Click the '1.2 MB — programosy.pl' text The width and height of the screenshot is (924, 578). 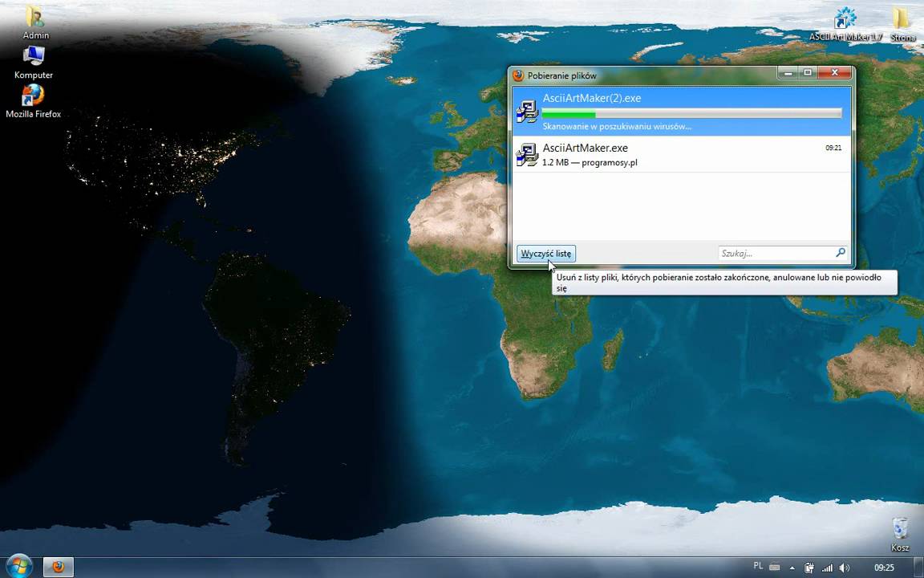[x=590, y=162]
